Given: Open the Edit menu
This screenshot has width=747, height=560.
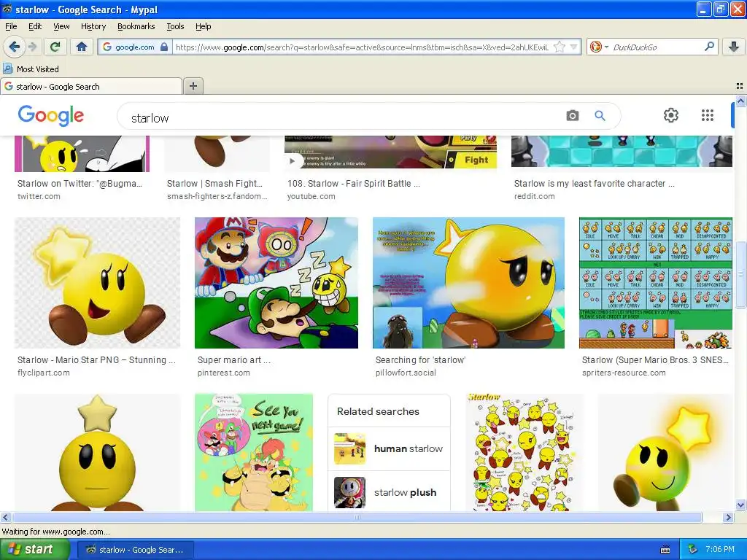Looking at the screenshot, I should (x=35, y=26).
